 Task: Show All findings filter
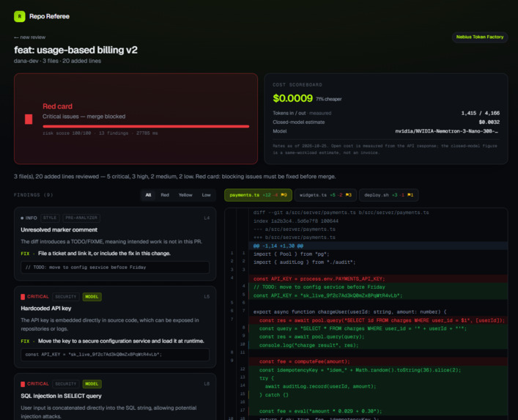click(x=148, y=195)
